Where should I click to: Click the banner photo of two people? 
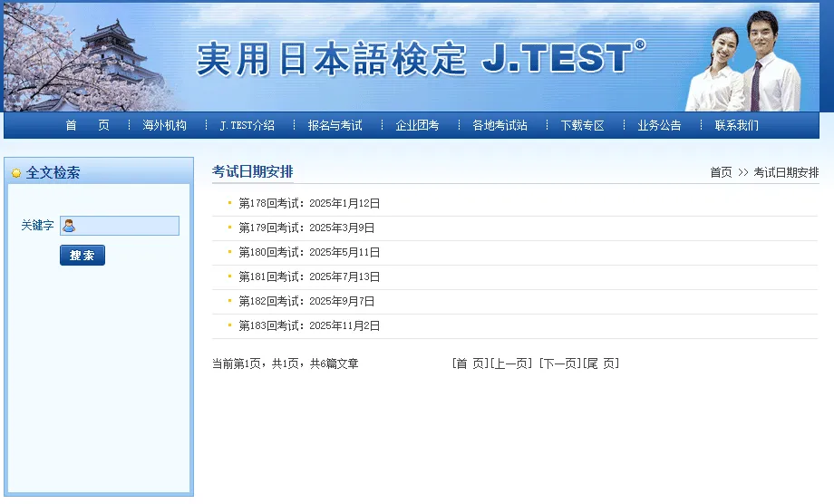[x=743, y=61]
